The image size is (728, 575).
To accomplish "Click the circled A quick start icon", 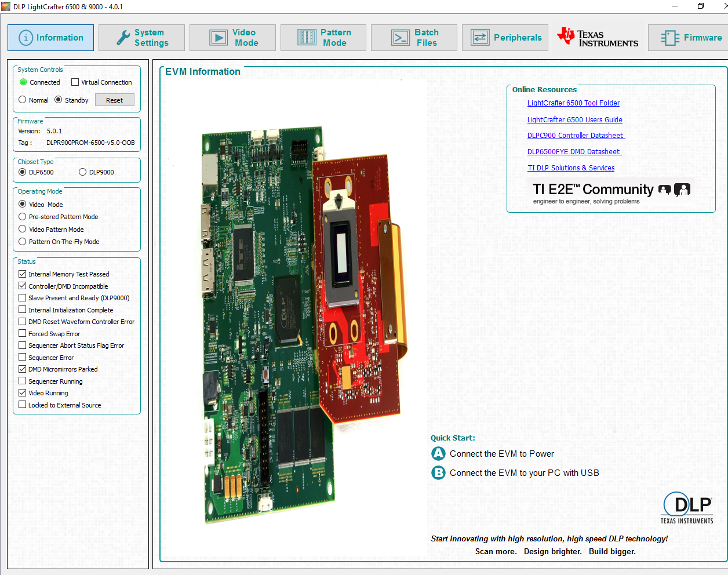I will pos(438,453).
